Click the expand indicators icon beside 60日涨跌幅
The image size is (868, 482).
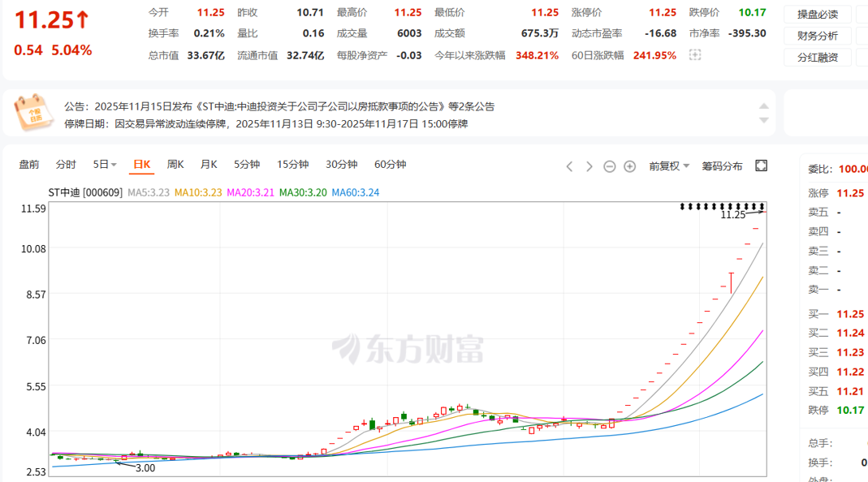(695, 55)
